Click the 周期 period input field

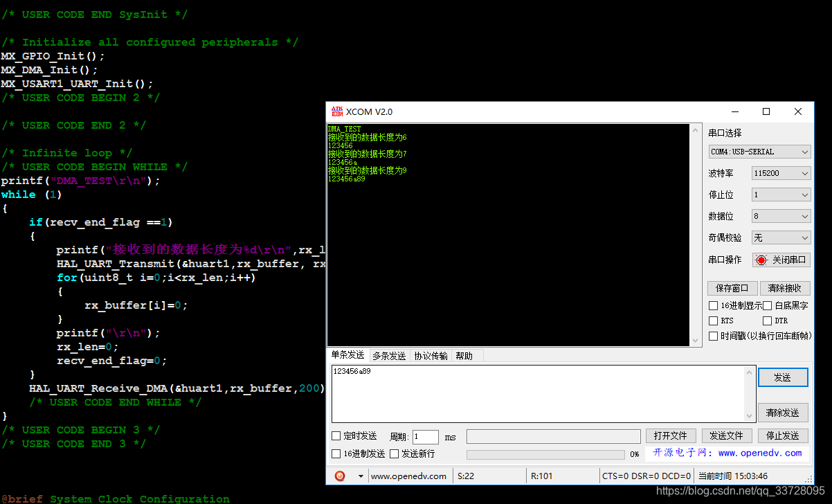[x=426, y=437]
